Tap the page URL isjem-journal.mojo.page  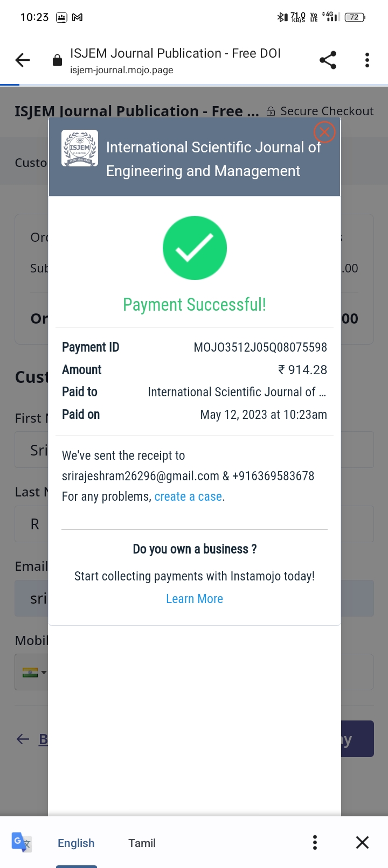tap(122, 71)
